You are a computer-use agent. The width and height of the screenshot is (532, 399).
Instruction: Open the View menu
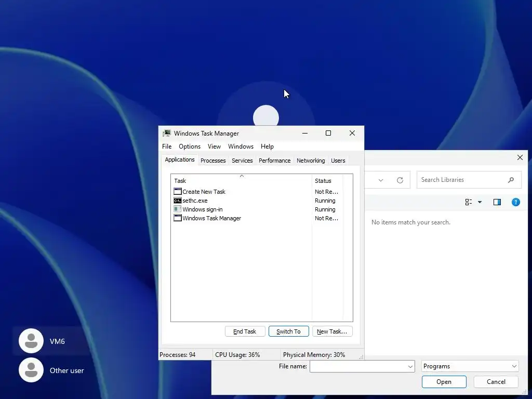214,146
